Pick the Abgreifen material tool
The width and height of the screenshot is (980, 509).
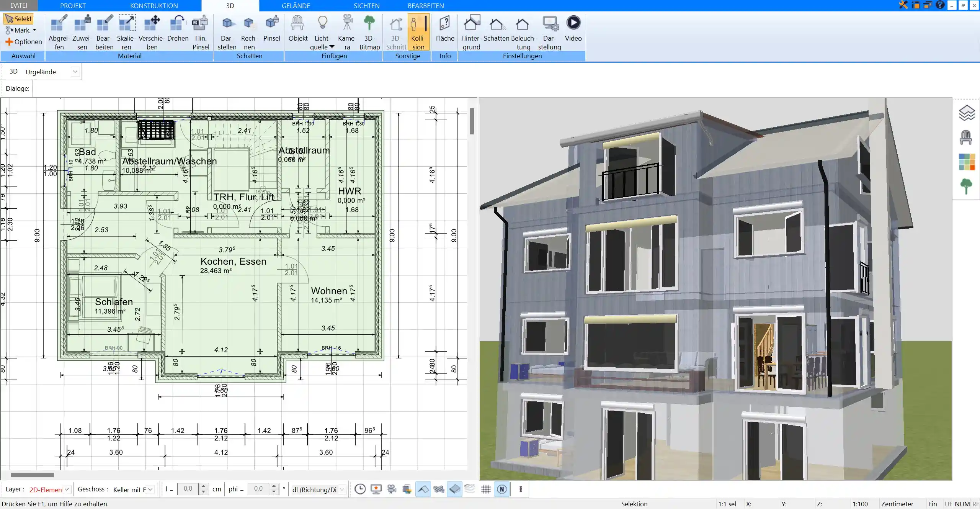coord(59,32)
